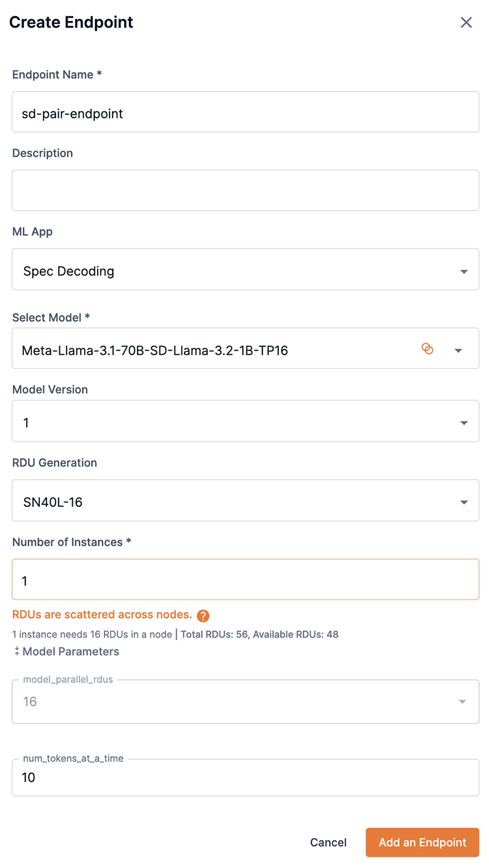The width and height of the screenshot is (489, 868).
Task: Click the Add an Endpoint button
Action: click(422, 842)
